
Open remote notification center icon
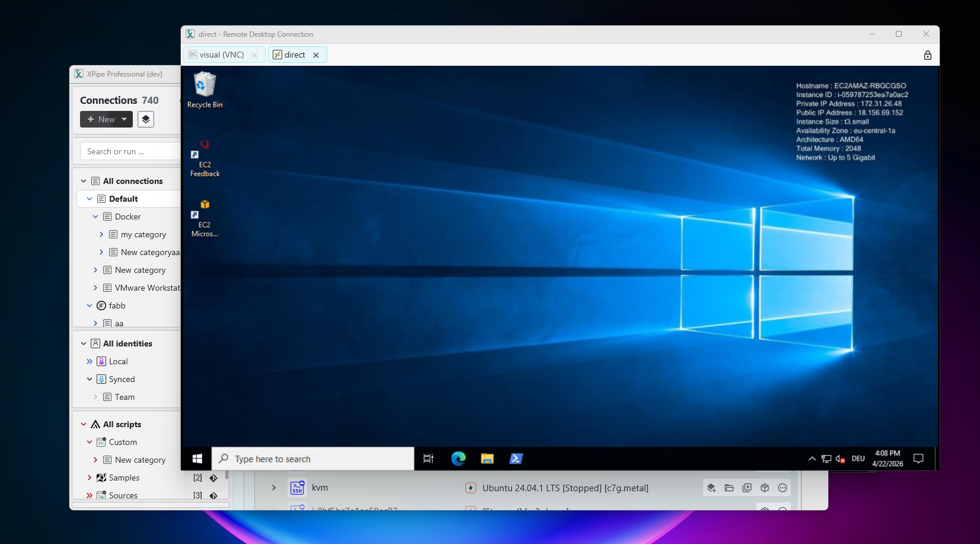(918, 459)
